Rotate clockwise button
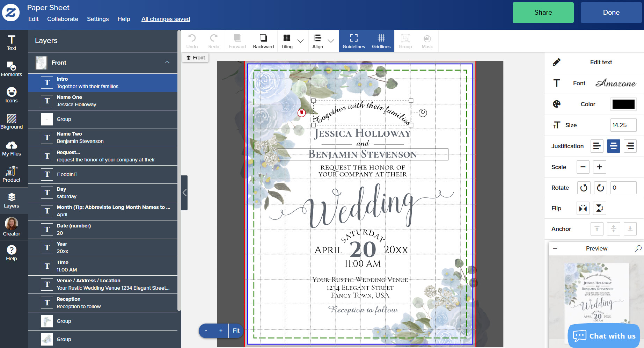 click(600, 188)
